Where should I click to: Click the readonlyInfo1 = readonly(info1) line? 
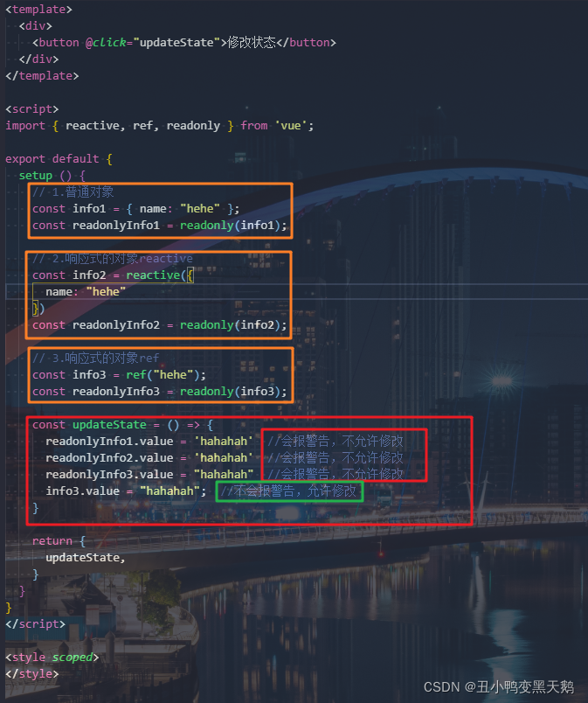(x=159, y=225)
